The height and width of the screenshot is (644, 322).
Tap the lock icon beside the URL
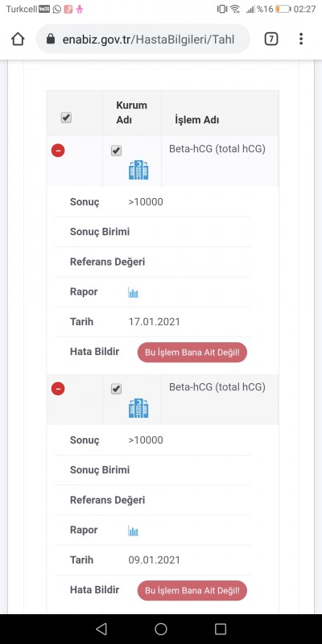(x=51, y=39)
